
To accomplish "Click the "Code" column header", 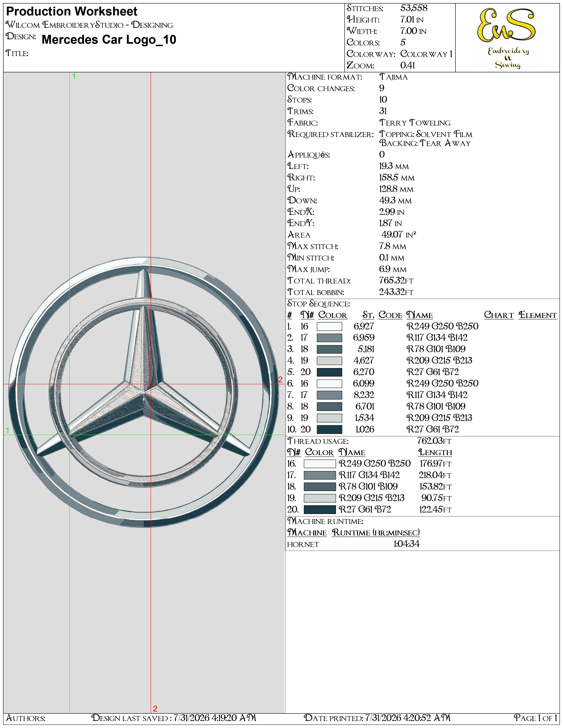I will 390,315.
